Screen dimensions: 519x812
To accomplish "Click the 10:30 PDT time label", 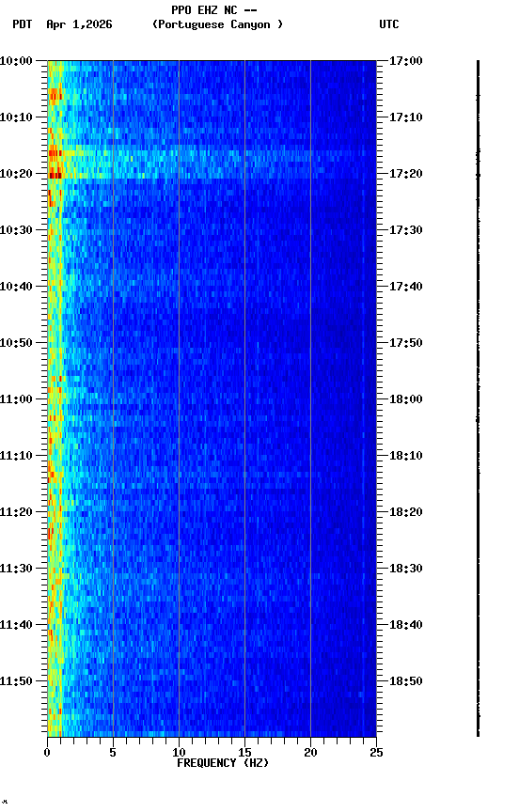I will (16, 230).
